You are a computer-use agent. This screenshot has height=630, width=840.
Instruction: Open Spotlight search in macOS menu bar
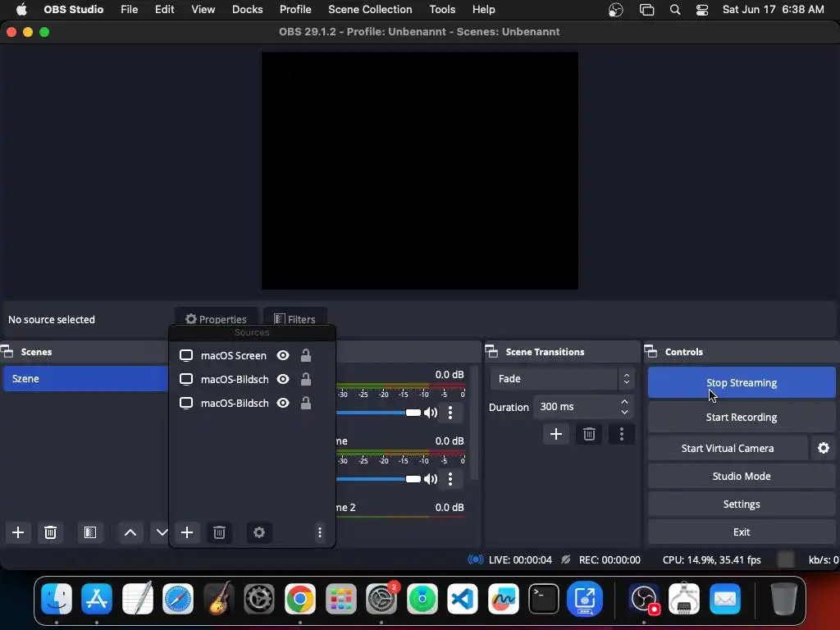675,10
